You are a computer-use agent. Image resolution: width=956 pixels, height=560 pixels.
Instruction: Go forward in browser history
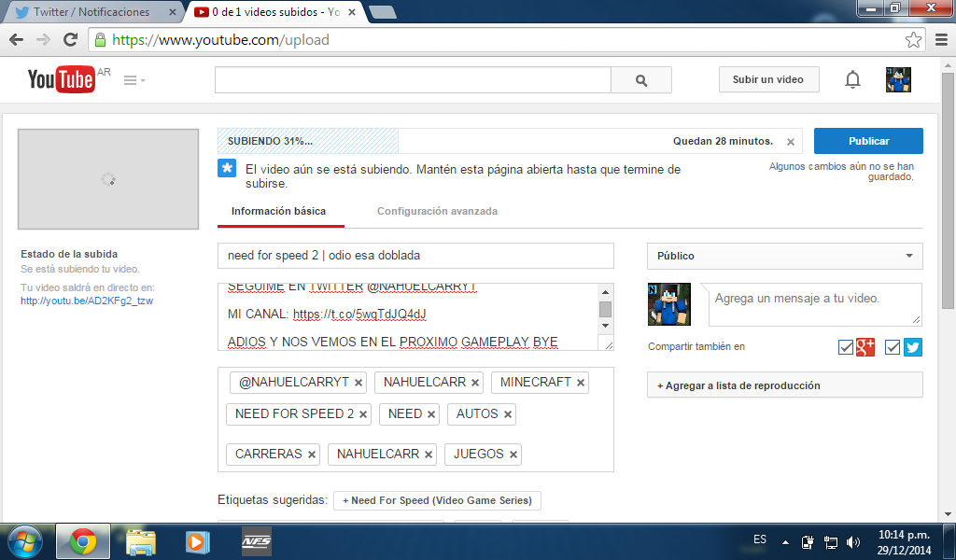point(43,39)
